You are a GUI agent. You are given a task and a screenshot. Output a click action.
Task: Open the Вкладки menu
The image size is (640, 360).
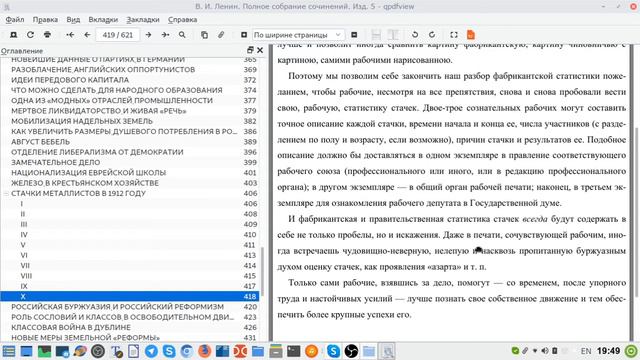tap(103, 20)
